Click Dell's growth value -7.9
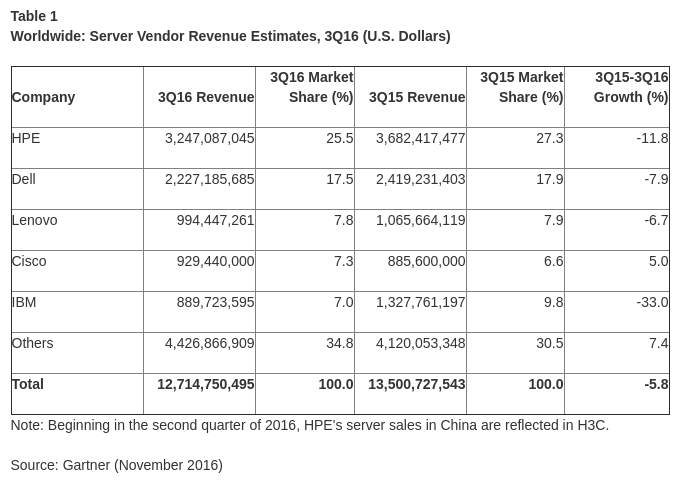The image size is (685, 488). [656, 179]
